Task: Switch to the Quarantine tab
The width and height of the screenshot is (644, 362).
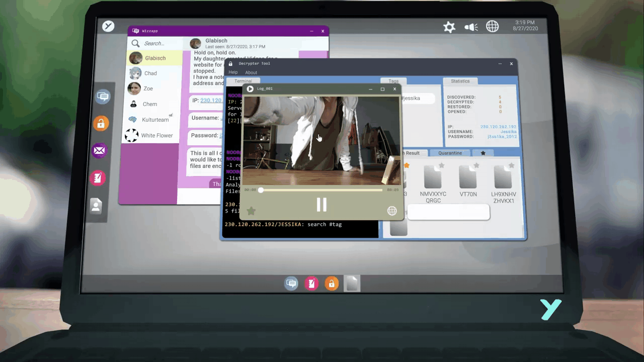Action: (x=450, y=153)
